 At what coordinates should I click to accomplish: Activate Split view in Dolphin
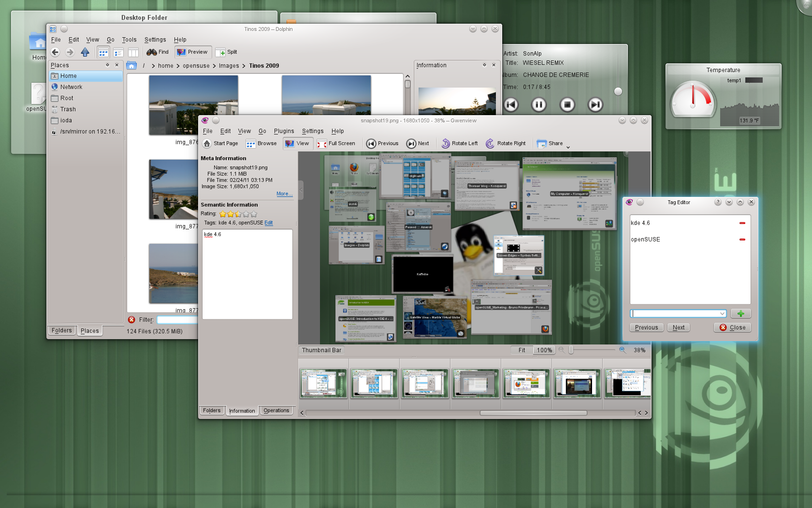pos(226,52)
